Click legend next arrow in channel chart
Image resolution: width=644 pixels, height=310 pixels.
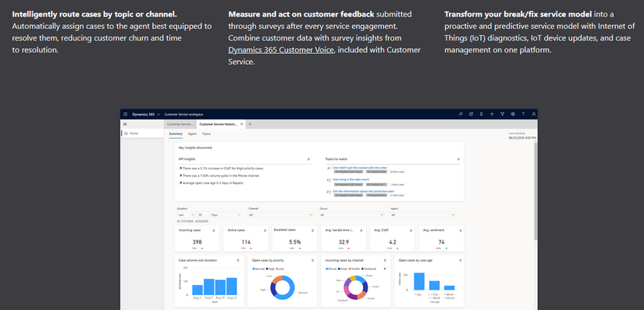coord(385,269)
